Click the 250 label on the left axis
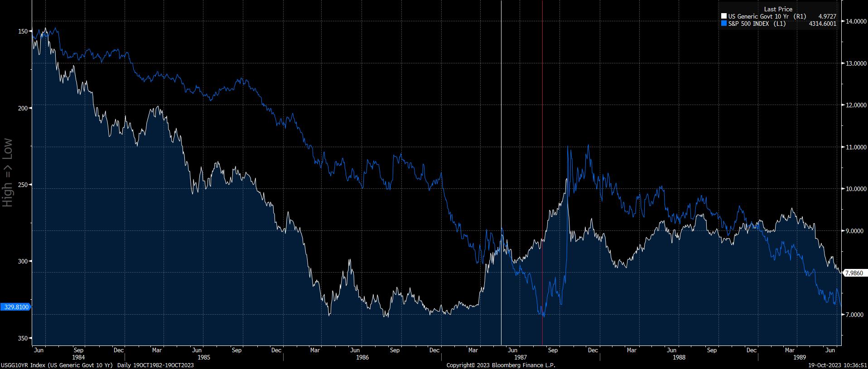Viewport: 868px width, 369px height. point(23,185)
